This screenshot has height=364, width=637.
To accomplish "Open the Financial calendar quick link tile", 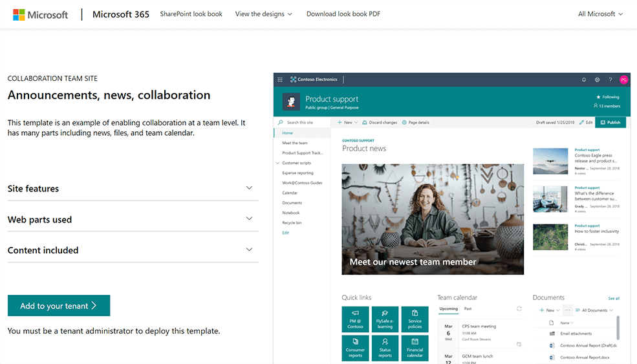I will (x=415, y=348).
